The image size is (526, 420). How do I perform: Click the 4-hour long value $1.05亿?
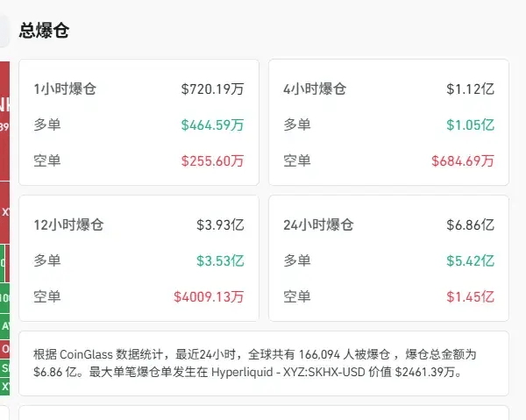click(470, 125)
